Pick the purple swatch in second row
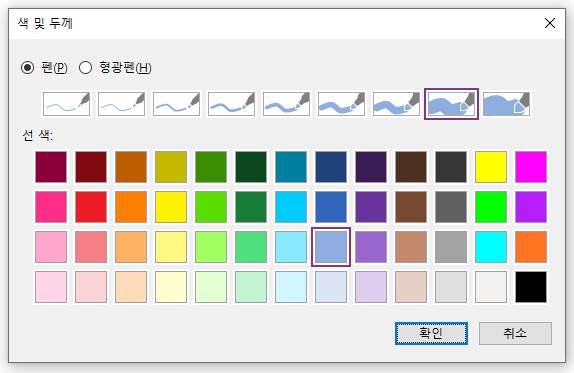 pos(371,207)
